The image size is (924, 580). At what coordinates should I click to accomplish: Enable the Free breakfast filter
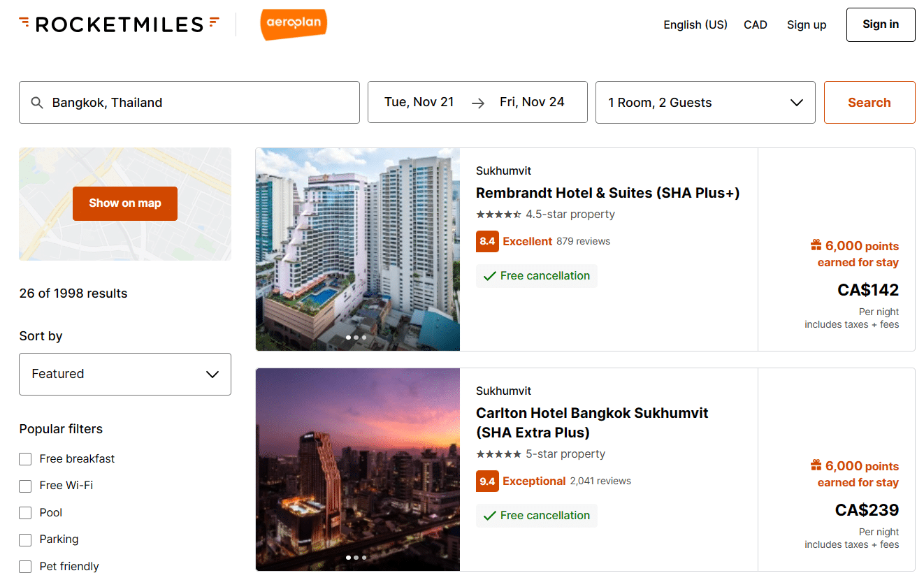click(26, 459)
